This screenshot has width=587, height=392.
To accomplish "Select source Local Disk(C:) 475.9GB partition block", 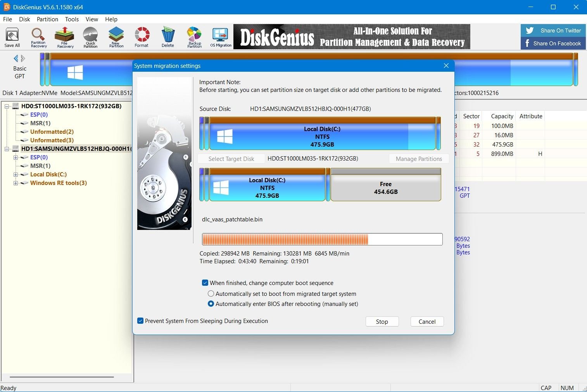I will 322,133.
